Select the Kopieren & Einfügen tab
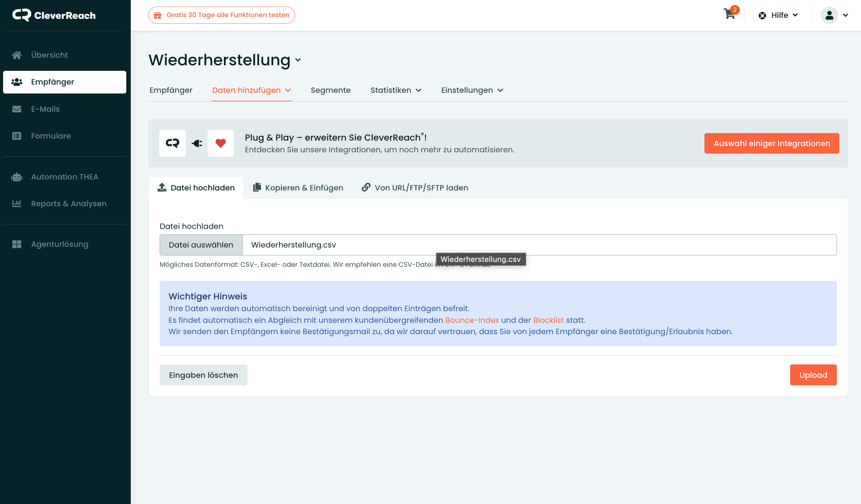This screenshot has width=861, height=504. click(298, 188)
